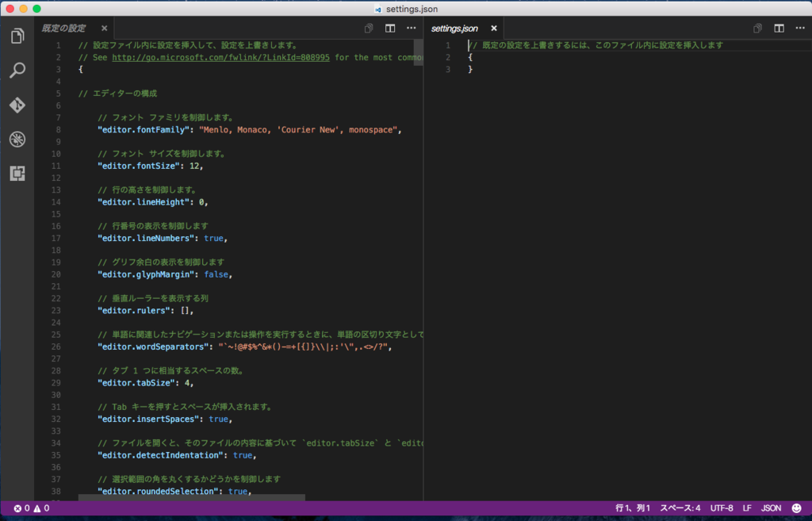This screenshot has height=521, width=812.
Task: Click the "editor.detectIndentation" setting key
Action: [x=160, y=455]
